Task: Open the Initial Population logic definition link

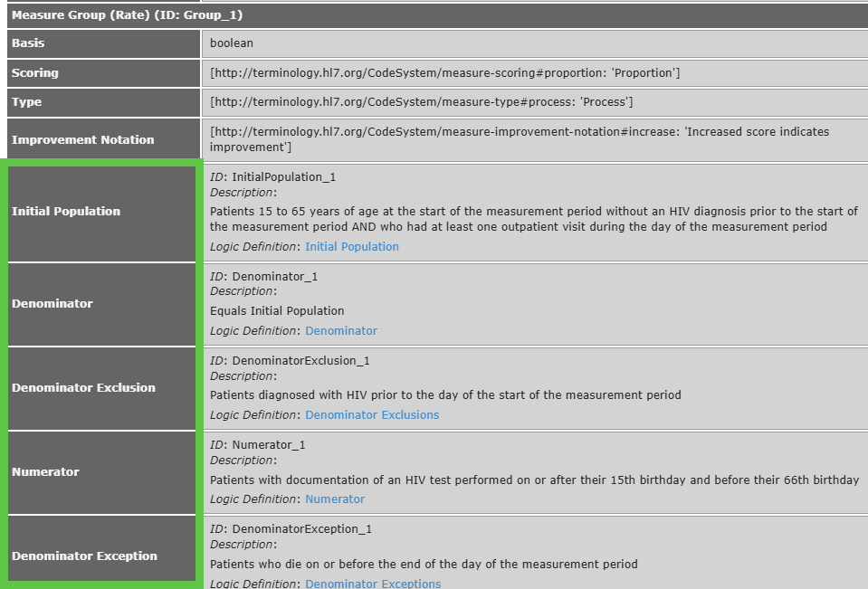Action: coord(351,247)
